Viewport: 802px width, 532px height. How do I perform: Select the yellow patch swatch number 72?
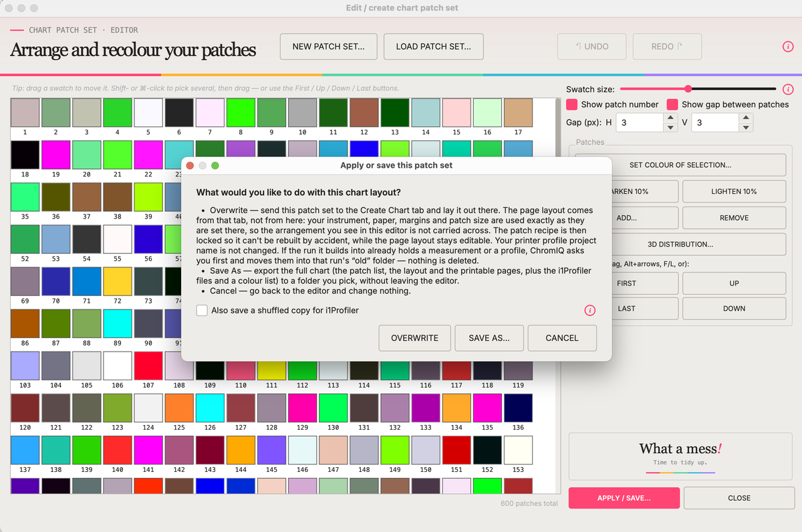click(x=118, y=281)
